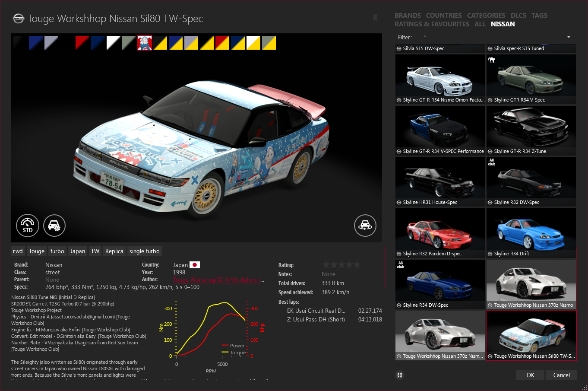Click the collapse arrows icon below car list

400,375
